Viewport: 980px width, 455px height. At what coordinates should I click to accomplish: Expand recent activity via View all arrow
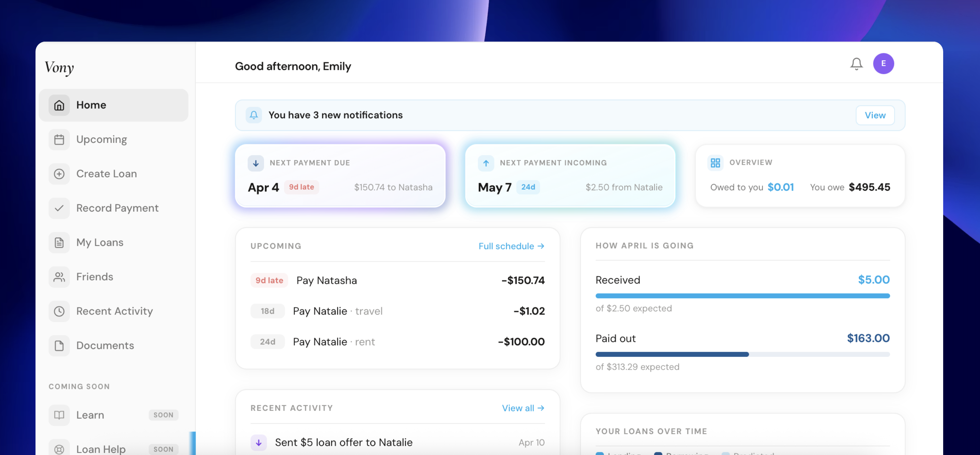click(x=523, y=408)
